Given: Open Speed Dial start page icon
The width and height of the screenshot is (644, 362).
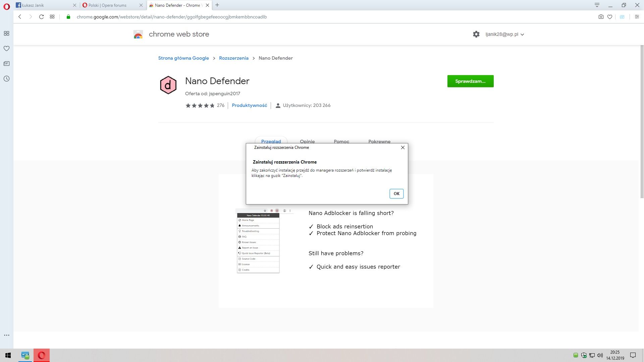Looking at the screenshot, I should click(52, 17).
